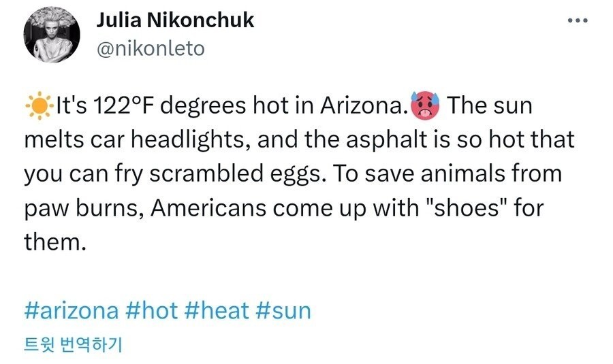Click the sun emoji starting the tweet

click(x=39, y=107)
